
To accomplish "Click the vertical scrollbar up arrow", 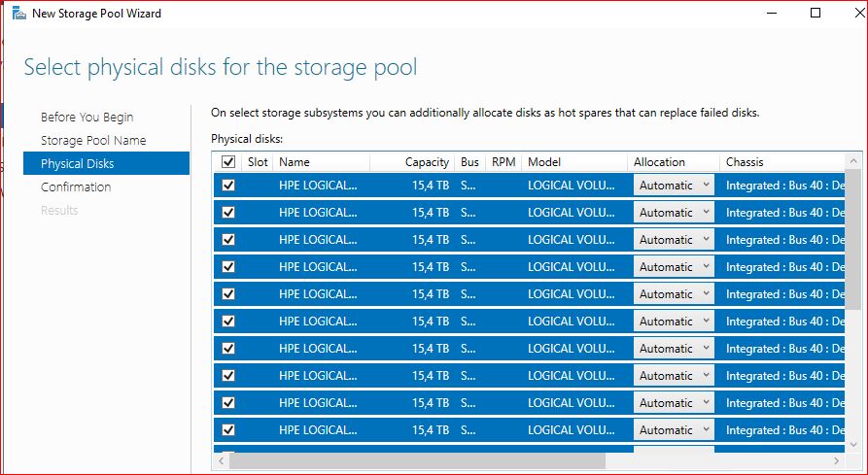I will click(853, 160).
